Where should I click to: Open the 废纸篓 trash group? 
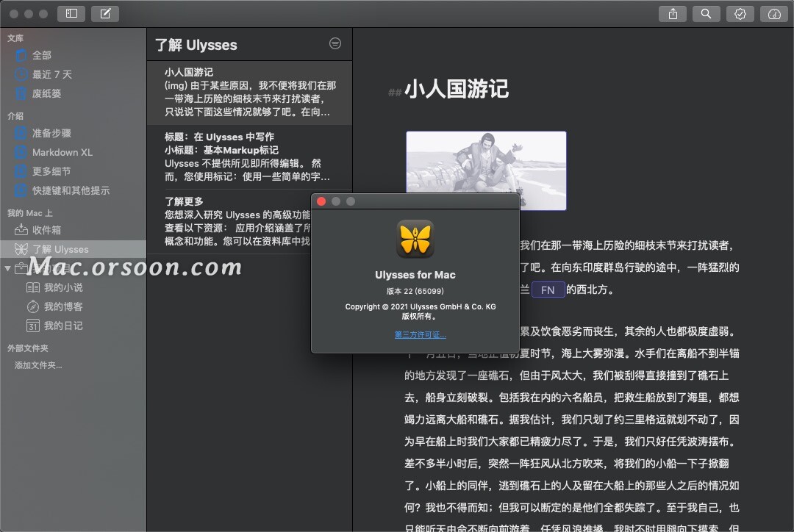tap(73, 93)
